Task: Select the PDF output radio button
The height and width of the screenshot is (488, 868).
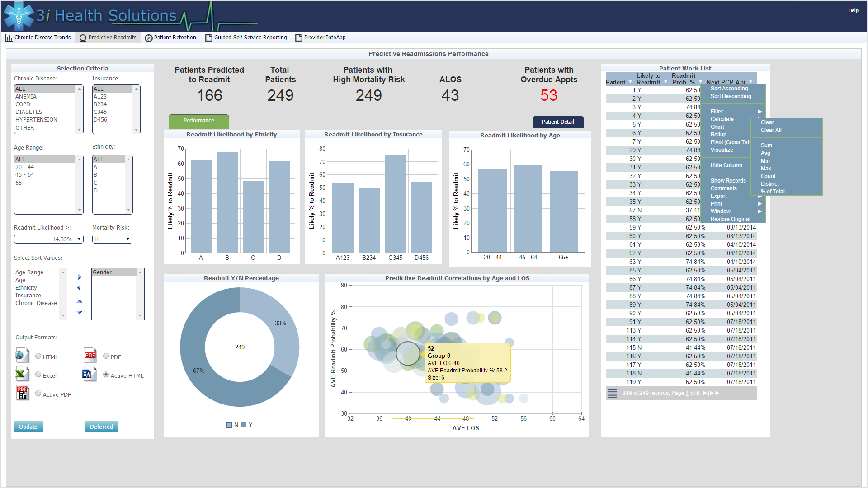Action: (106, 356)
